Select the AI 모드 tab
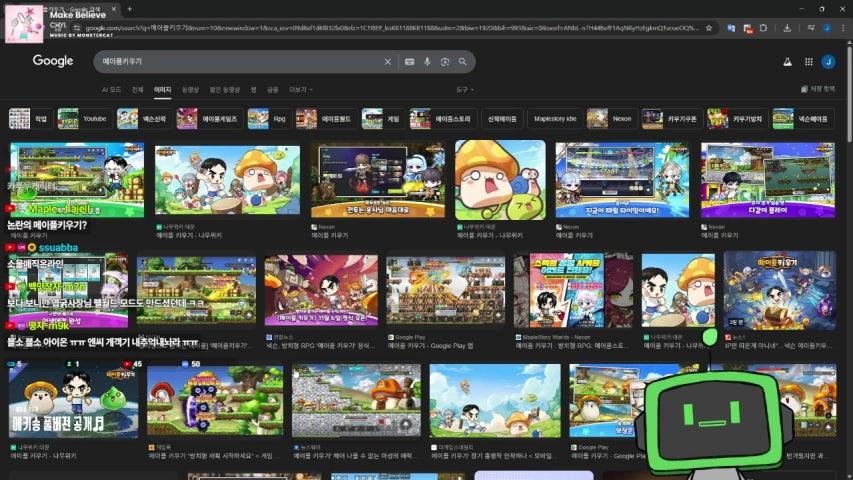Viewport: 853px width, 480px height. (112, 89)
